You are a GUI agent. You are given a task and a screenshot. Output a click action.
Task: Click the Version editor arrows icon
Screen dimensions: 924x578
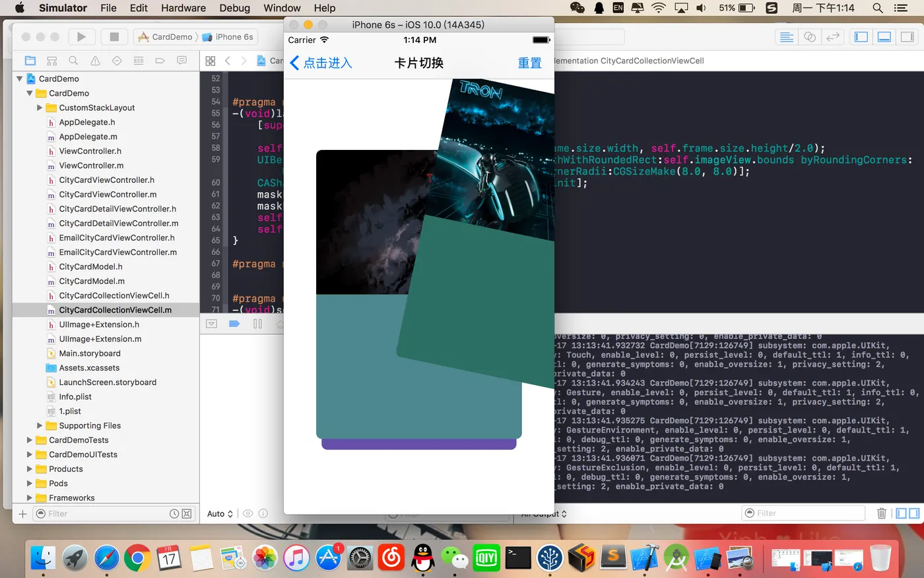tap(833, 37)
